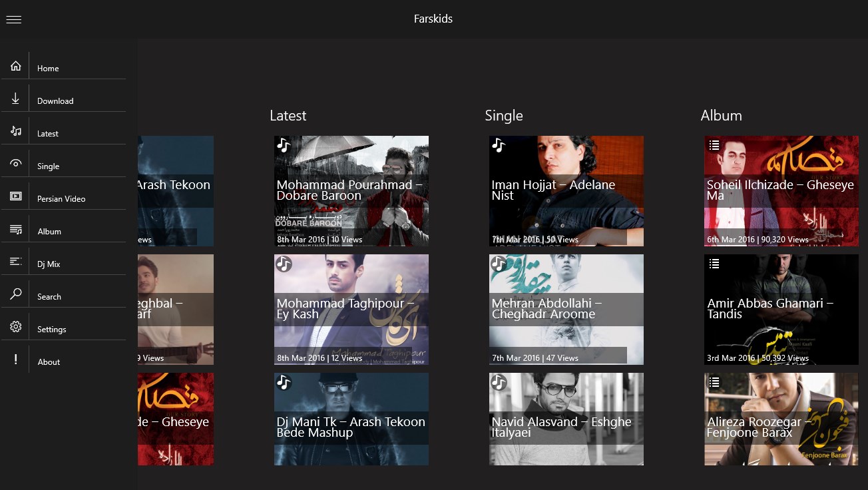Click the Farskids app title
This screenshot has height=490, width=868.
(433, 19)
